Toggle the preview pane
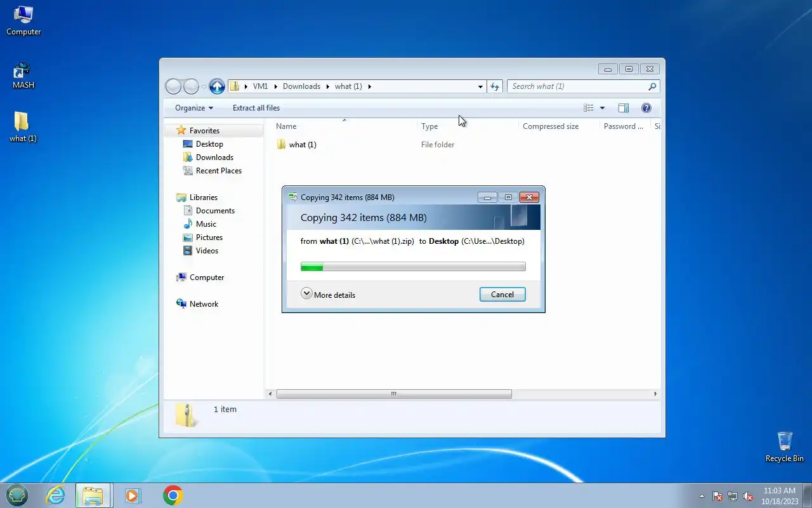Image resolution: width=812 pixels, height=508 pixels. point(624,108)
